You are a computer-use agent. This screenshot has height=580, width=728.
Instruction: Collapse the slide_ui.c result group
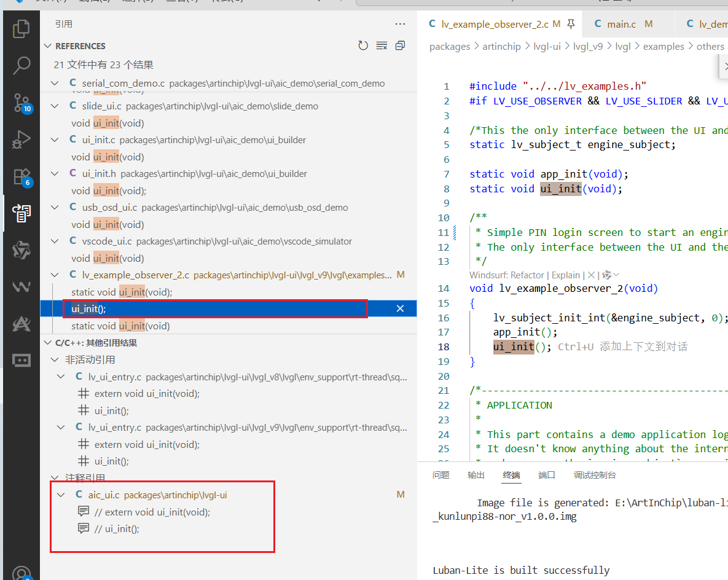[55, 106]
